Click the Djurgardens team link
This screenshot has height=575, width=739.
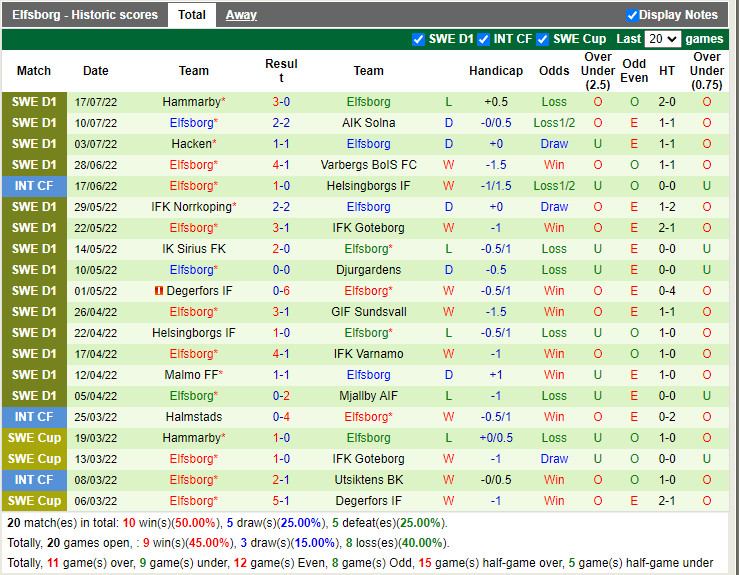click(x=368, y=270)
